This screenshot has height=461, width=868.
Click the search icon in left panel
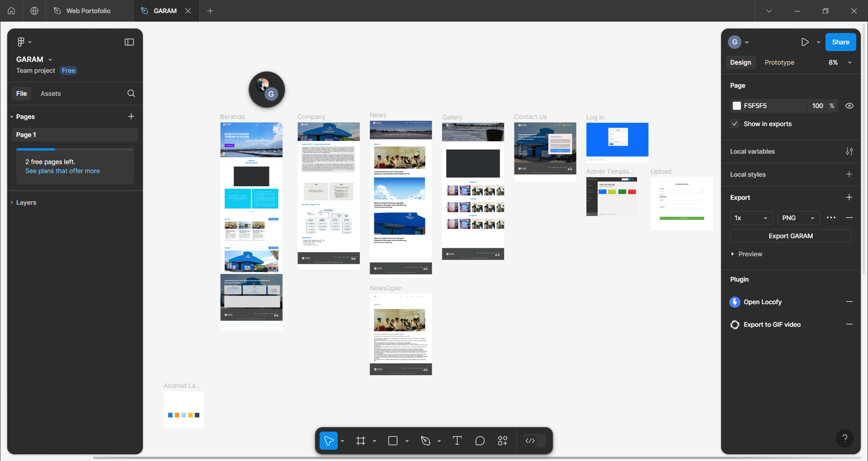point(131,94)
